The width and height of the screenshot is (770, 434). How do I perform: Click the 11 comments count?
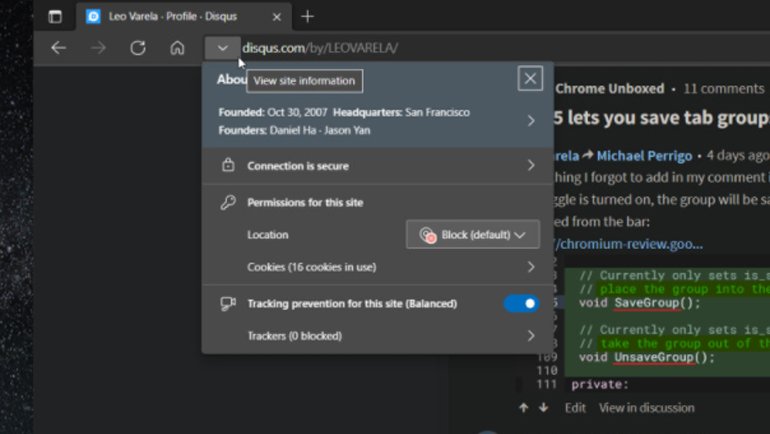pos(724,89)
